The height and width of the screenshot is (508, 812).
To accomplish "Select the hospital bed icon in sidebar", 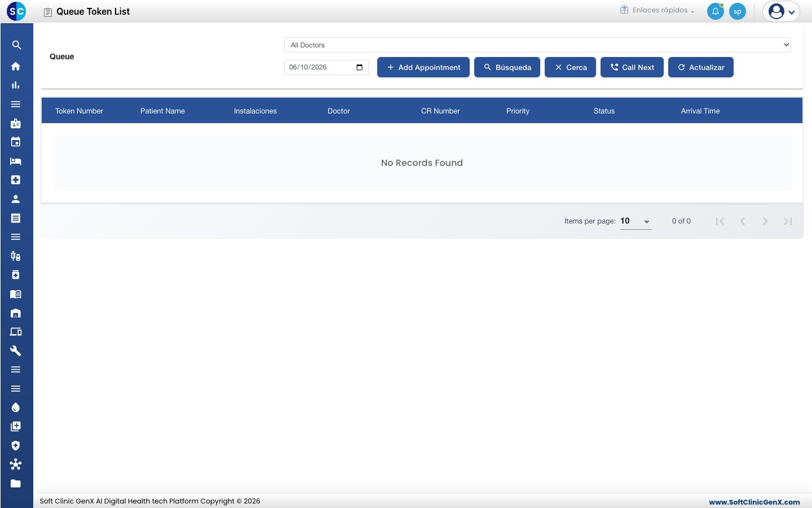I will (16, 161).
